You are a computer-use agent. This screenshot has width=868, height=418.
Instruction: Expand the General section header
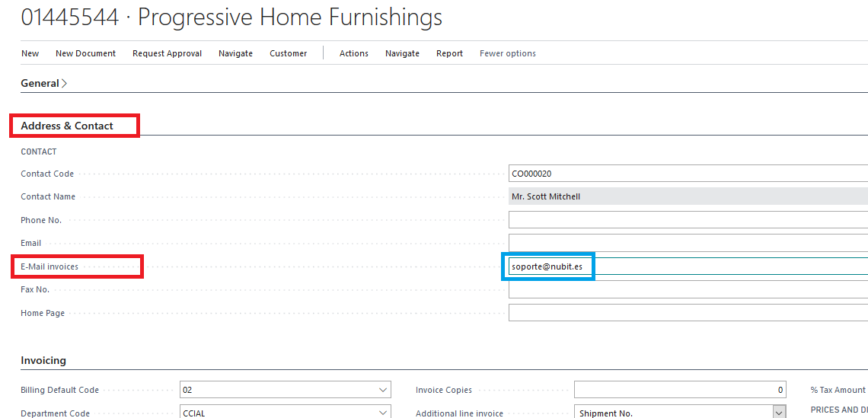[x=43, y=84]
